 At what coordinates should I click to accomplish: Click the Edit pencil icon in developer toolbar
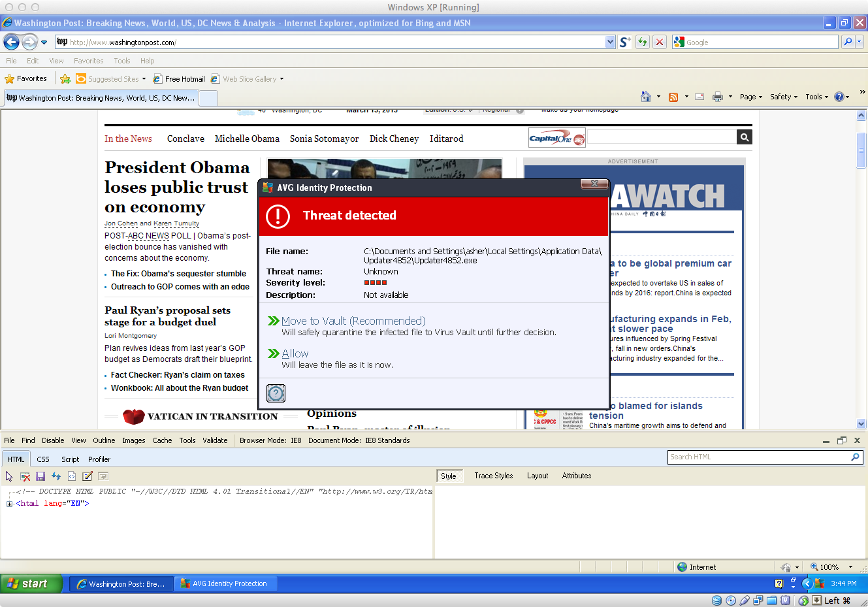pos(88,476)
